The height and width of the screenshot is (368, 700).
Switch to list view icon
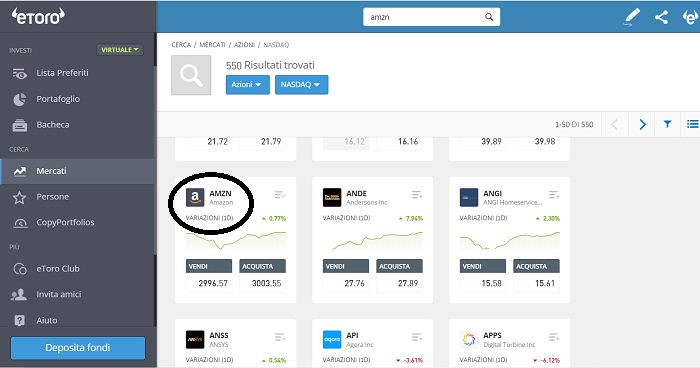click(692, 124)
